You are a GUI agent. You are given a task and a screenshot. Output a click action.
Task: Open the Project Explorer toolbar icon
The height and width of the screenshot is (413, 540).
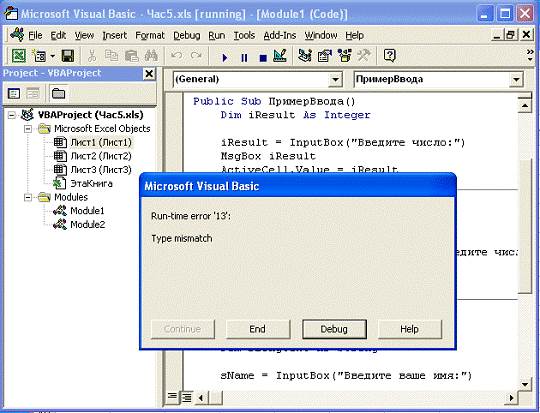[304, 55]
